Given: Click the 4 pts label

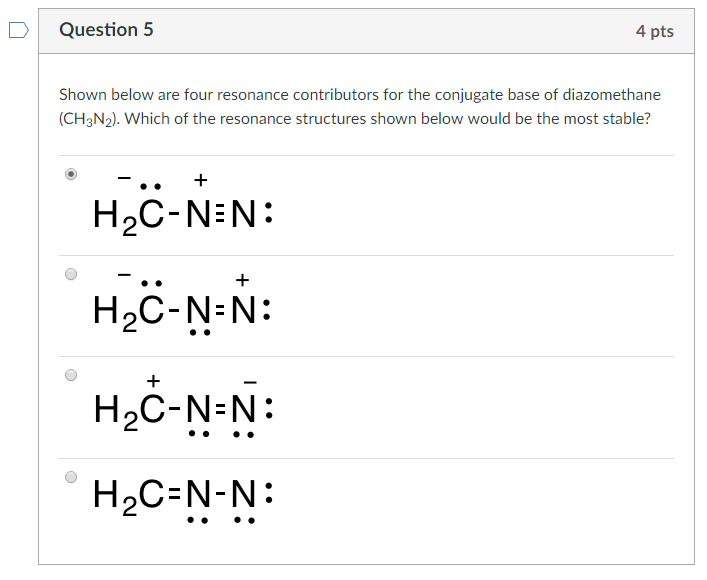Looking at the screenshot, I should coord(655,31).
